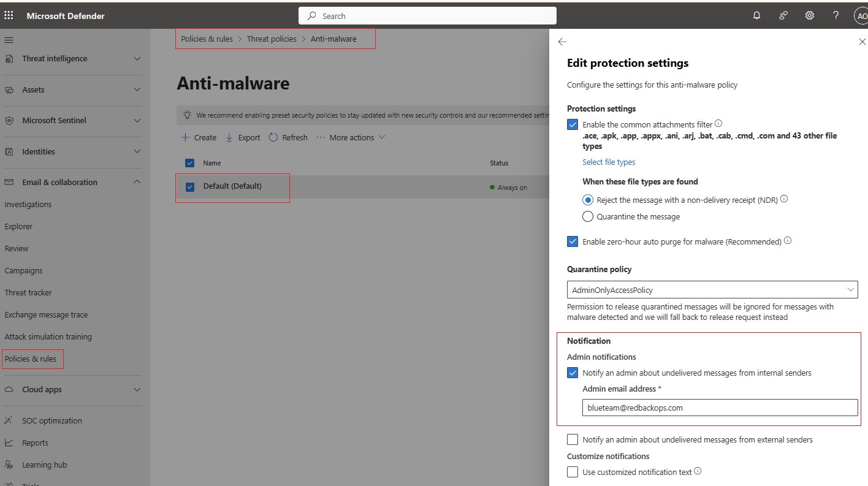Export the anti-malware policies list
The width and height of the screenshot is (868, 486).
(243, 138)
